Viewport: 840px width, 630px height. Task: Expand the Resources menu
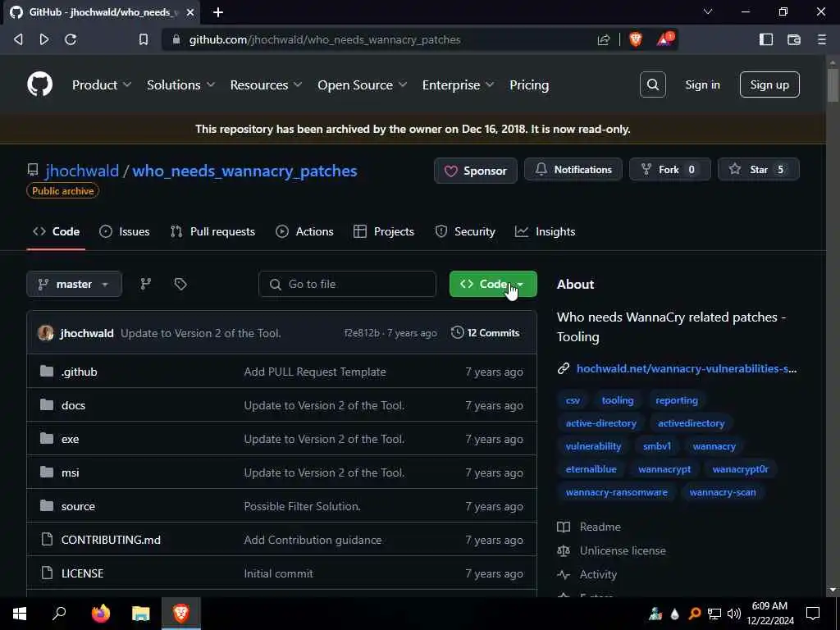pos(266,84)
